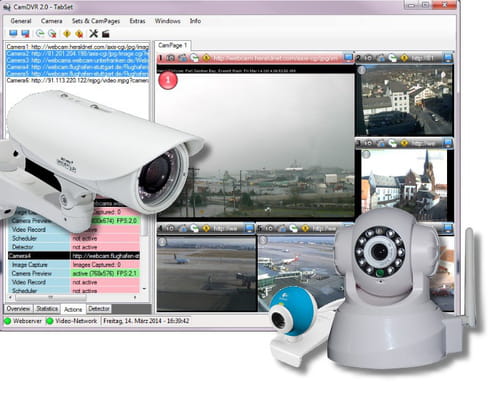Click the yellow warning detector toolbar icon
This screenshot has width=500, height=401.
(x=67, y=34)
